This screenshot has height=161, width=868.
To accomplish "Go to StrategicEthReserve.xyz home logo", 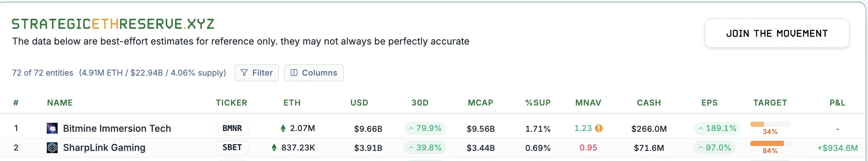I will [113, 24].
